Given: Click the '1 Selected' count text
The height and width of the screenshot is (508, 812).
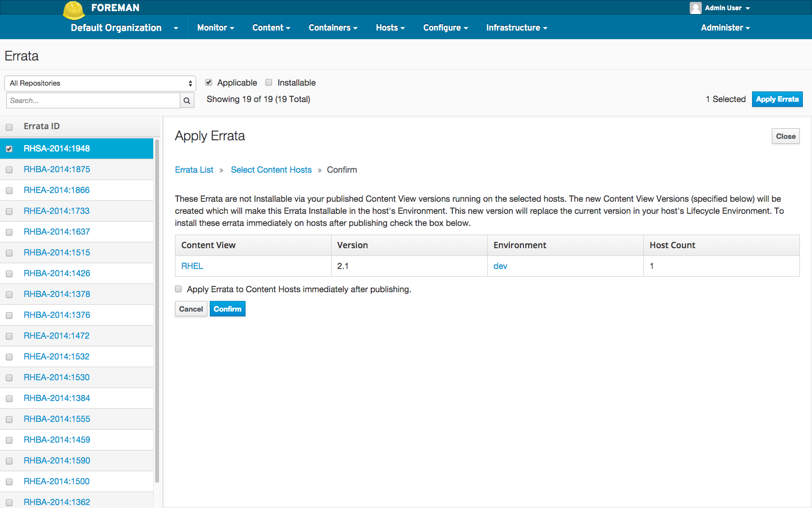Looking at the screenshot, I should tap(725, 99).
